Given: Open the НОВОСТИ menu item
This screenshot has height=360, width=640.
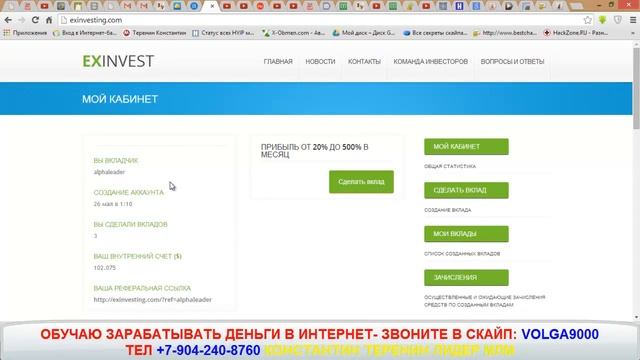Looking at the screenshot, I should coord(320,62).
